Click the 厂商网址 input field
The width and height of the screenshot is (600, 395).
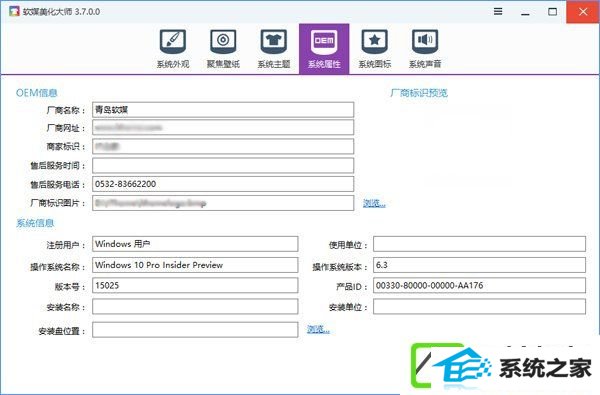223,127
